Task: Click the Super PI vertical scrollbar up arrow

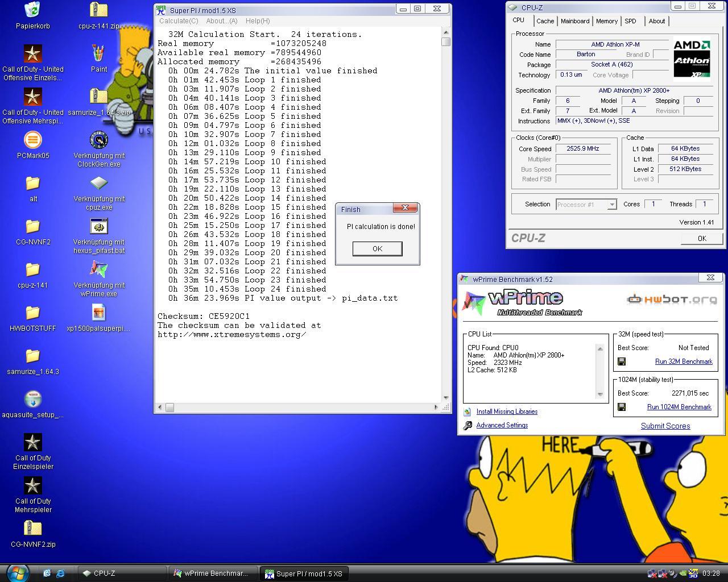Action: point(446,33)
